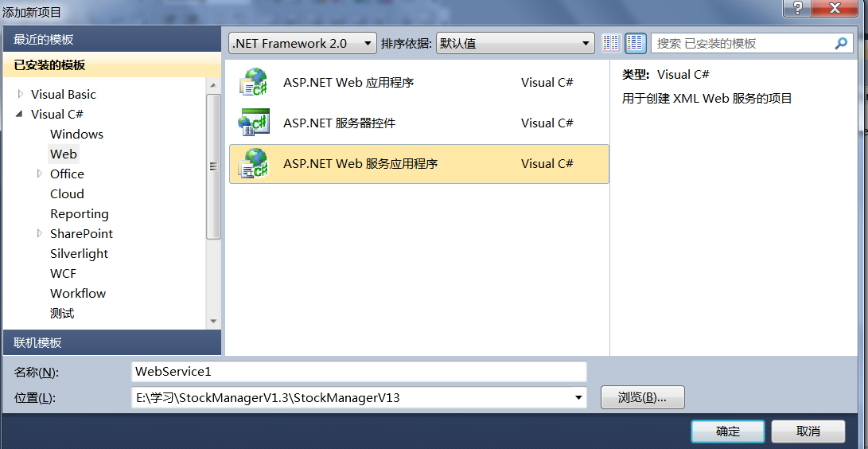The image size is (868, 449).
Task: Click the search magnifier icon
Action: click(x=841, y=43)
